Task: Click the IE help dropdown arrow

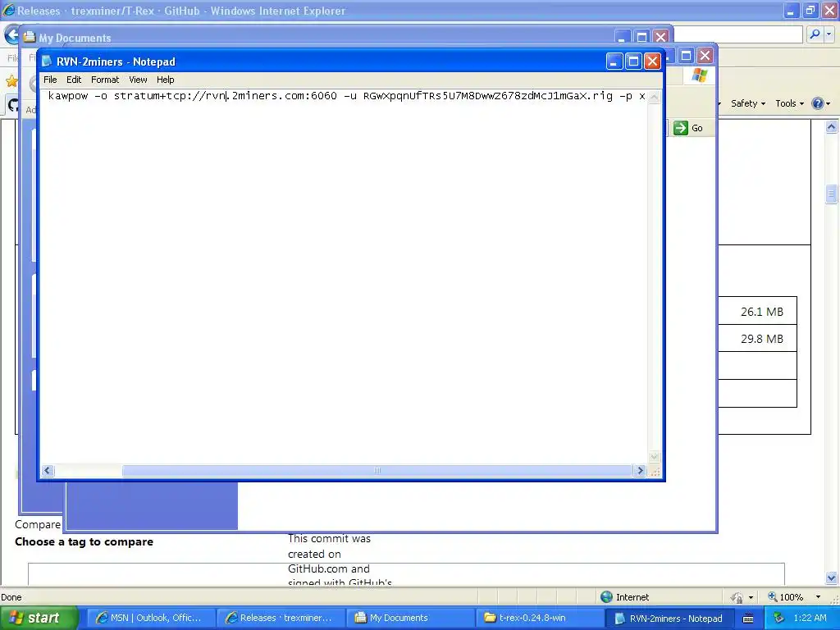Action: 829,103
